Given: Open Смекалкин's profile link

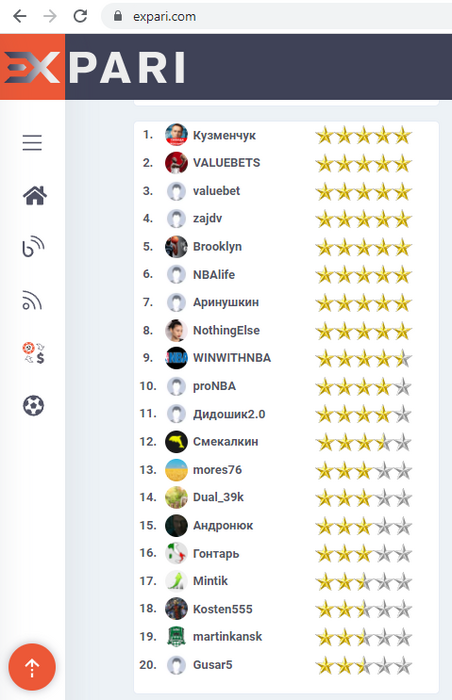Looking at the screenshot, I should (x=226, y=442).
